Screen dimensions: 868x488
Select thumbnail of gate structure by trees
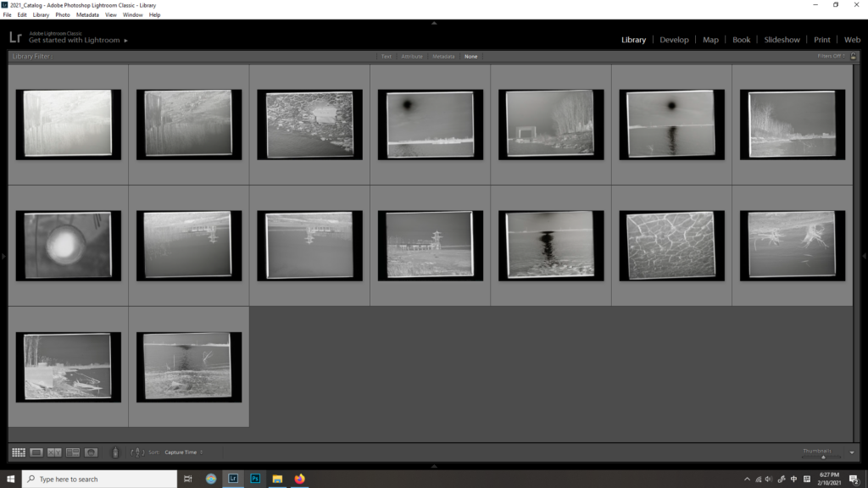point(551,124)
